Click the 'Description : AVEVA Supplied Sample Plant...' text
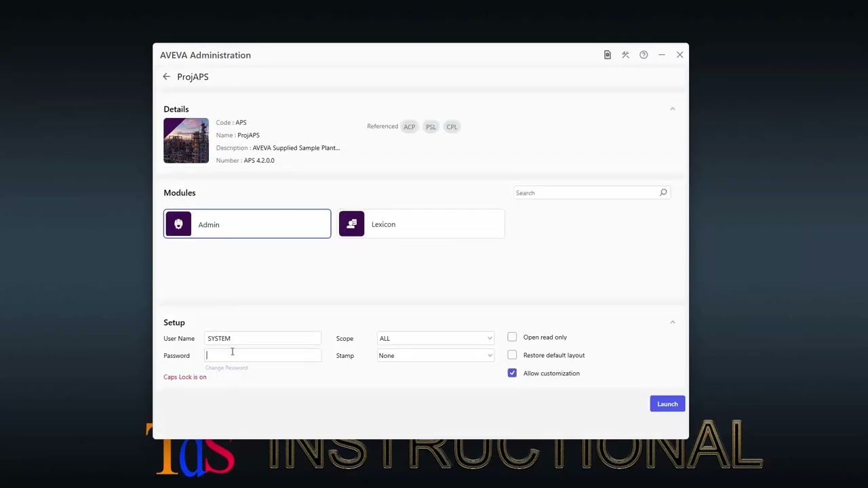868x488 pixels. (x=278, y=148)
